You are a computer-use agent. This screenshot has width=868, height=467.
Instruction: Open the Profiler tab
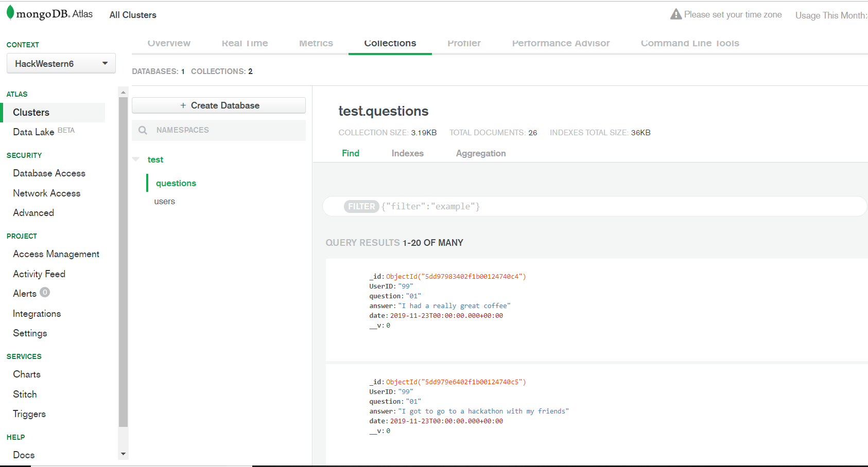464,43
